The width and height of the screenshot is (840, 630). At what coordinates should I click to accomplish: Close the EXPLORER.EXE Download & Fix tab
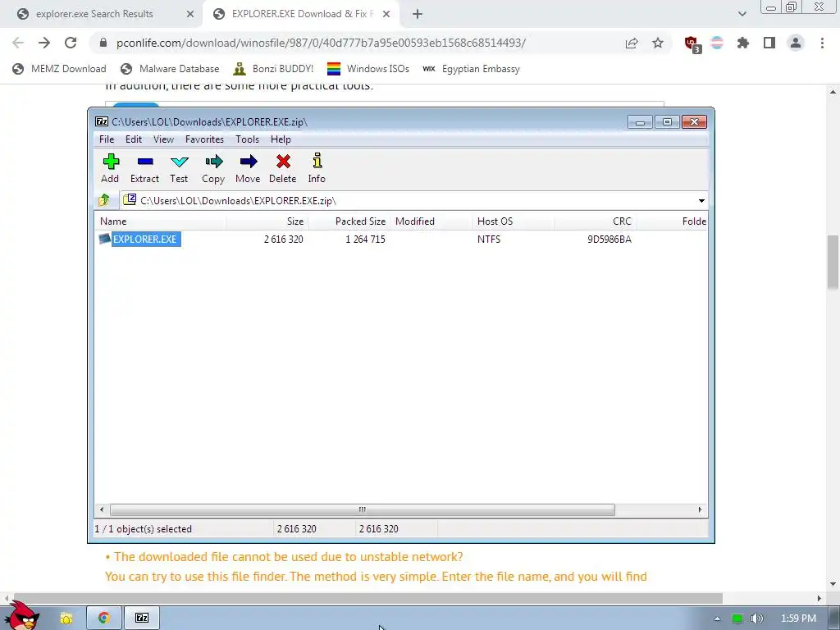coord(386,15)
